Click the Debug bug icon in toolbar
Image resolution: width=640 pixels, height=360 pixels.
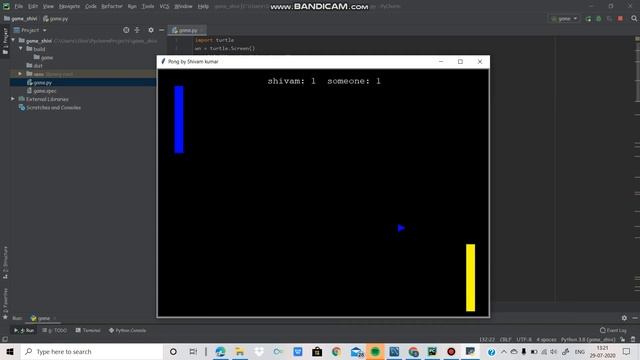599,19
